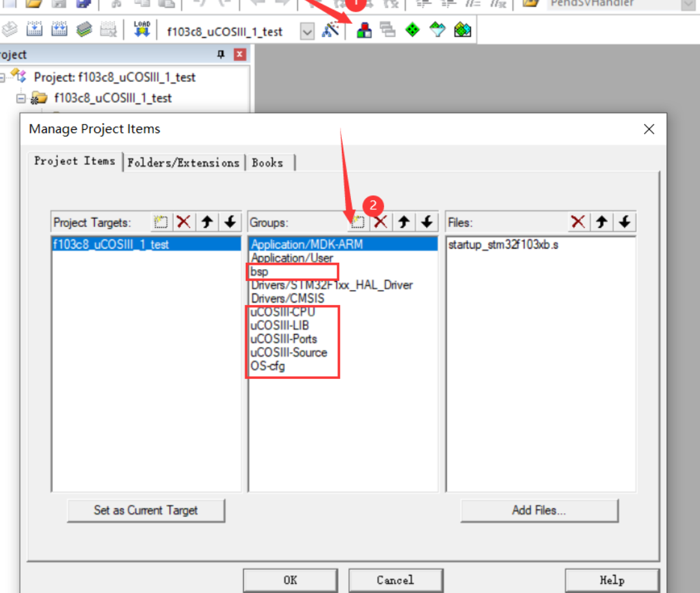Delete the selected Project Target with the red X
Image resolution: width=700 pixels, height=593 pixels.
[x=184, y=222]
